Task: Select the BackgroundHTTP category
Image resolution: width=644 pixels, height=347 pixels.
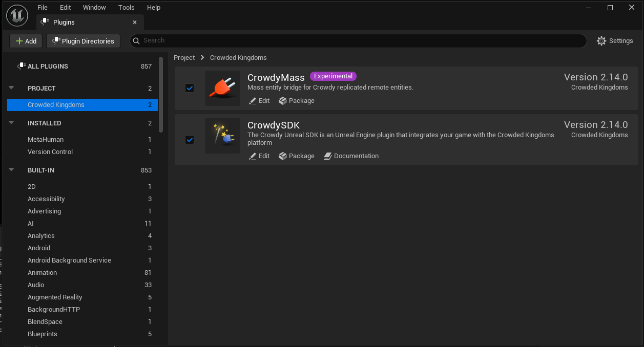Action: click(x=82, y=309)
